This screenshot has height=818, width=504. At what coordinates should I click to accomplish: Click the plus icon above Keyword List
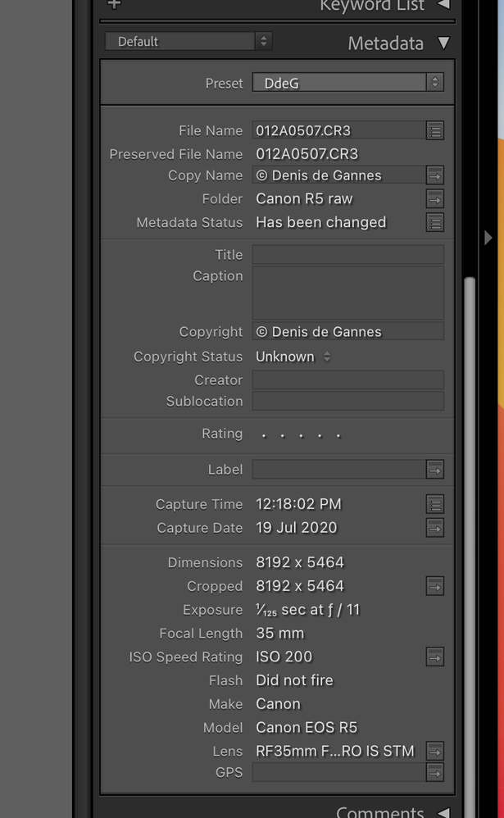pos(113,5)
